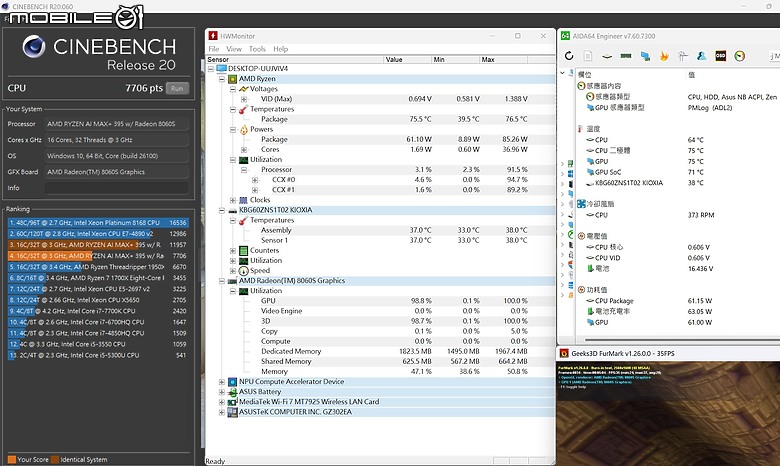This screenshot has height=466, width=780.
Task: Expand the CCX #1 utilization row
Action: point(255,189)
